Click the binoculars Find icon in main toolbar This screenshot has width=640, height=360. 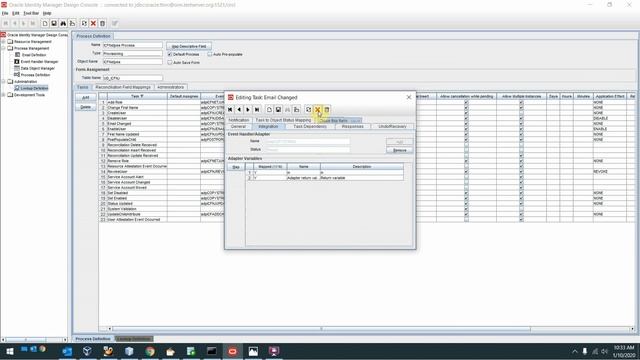(63, 23)
